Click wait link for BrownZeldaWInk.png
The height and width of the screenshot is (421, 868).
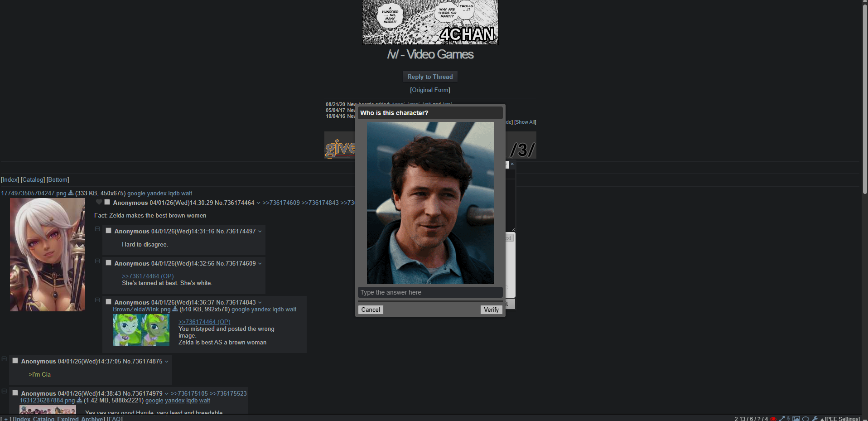click(291, 310)
